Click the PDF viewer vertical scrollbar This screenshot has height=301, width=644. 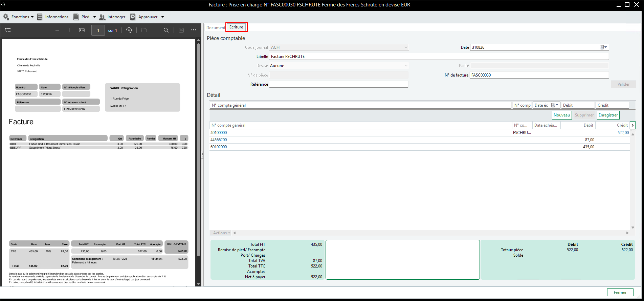click(199, 149)
